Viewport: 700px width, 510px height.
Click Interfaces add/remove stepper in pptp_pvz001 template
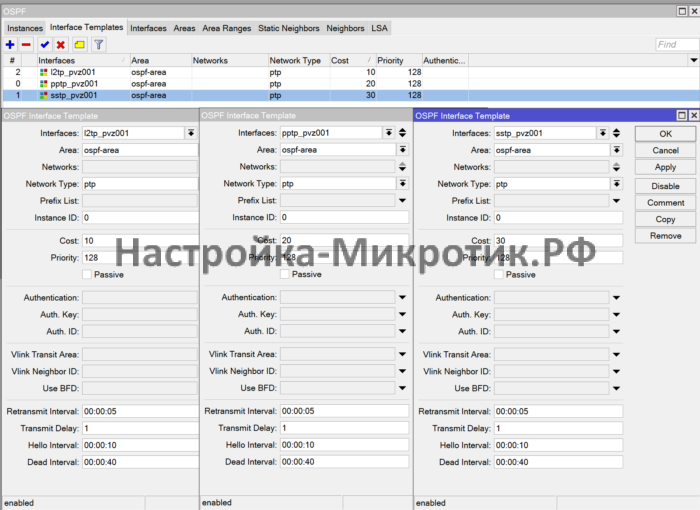coord(402,133)
